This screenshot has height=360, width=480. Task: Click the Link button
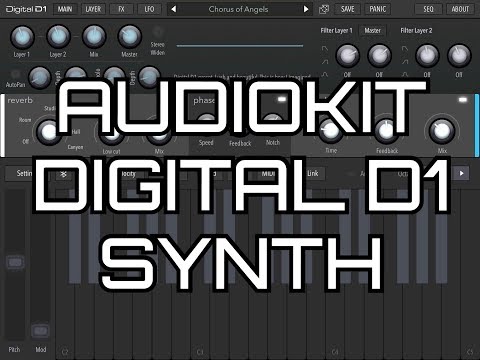(312, 174)
